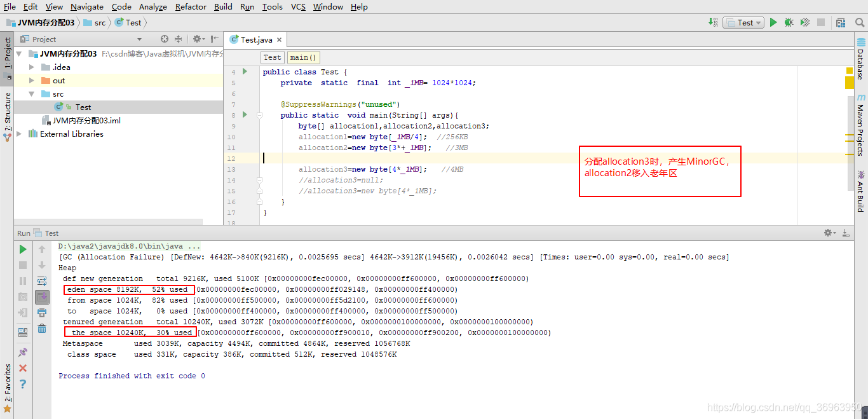
Task: Open 2: Favorites tool window
Action: pos(7,388)
